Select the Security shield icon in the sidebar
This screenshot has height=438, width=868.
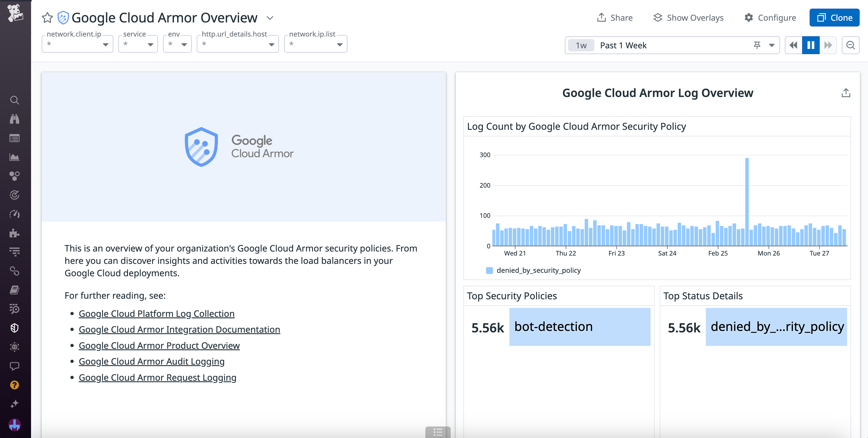(x=15, y=327)
